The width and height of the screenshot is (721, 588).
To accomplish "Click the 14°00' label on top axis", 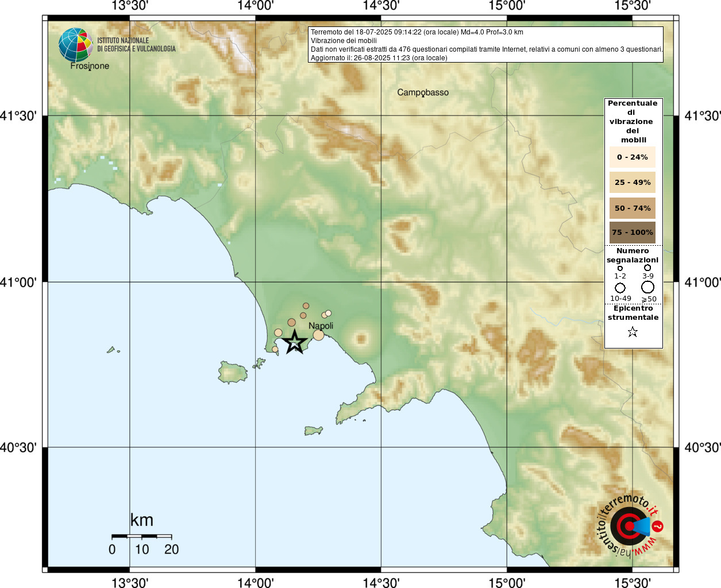I will pos(255,6).
